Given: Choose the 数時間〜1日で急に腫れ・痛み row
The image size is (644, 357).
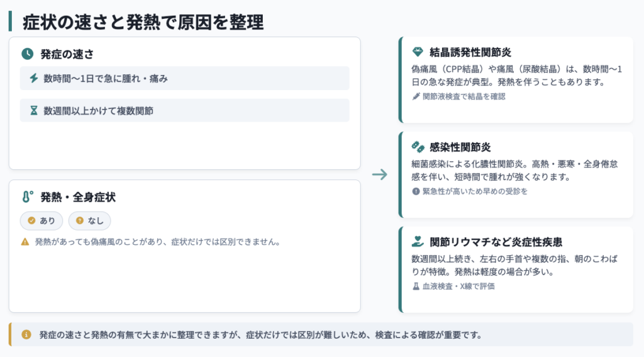Looking at the screenshot, I should pyautogui.click(x=185, y=78).
